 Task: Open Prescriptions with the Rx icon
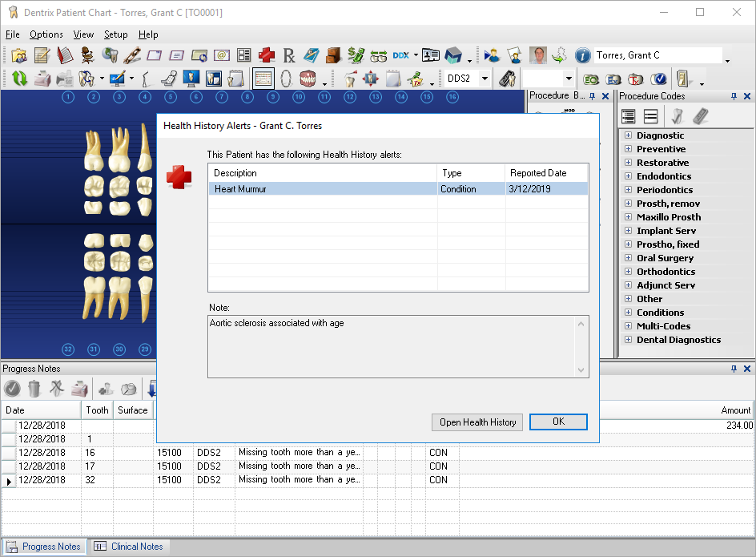point(288,55)
